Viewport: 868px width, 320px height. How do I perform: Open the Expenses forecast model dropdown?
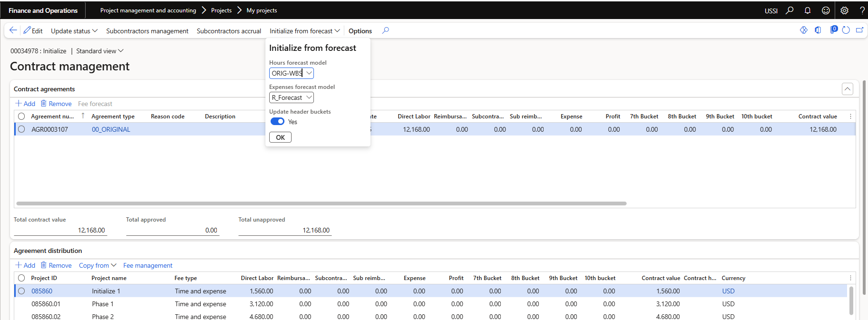click(x=309, y=97)
